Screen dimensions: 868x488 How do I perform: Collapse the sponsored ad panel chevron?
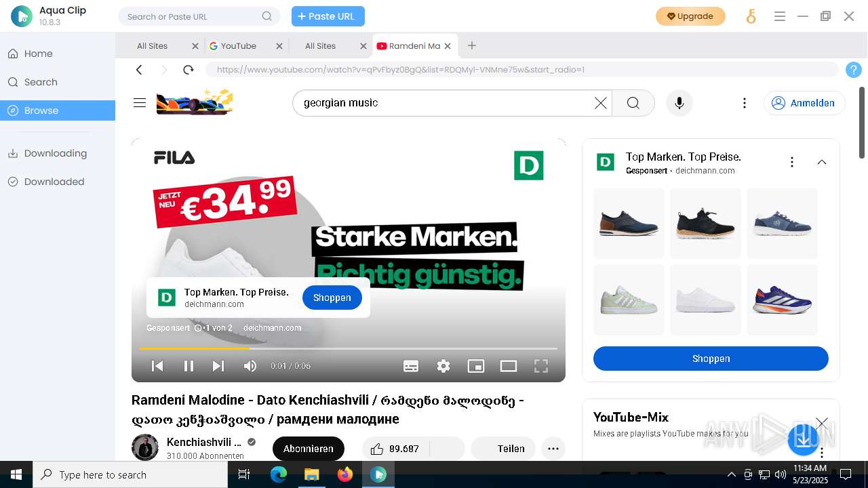point(822,162)
